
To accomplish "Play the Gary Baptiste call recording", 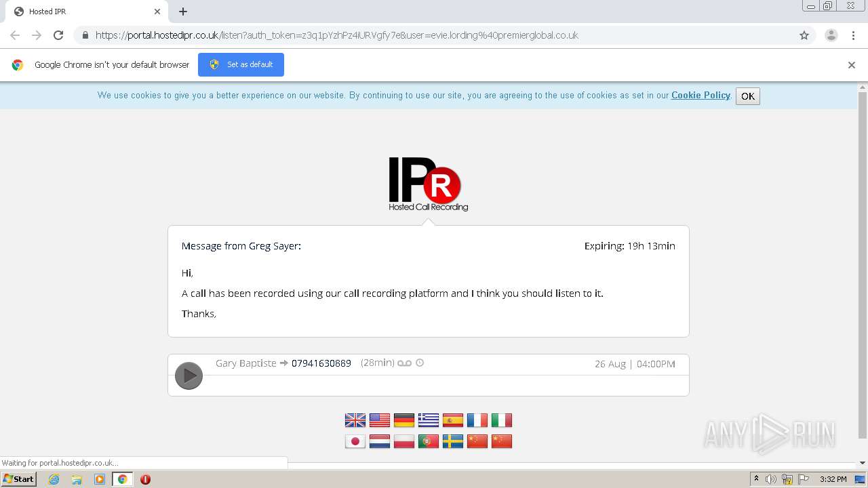I will click(x=189, y=375).
